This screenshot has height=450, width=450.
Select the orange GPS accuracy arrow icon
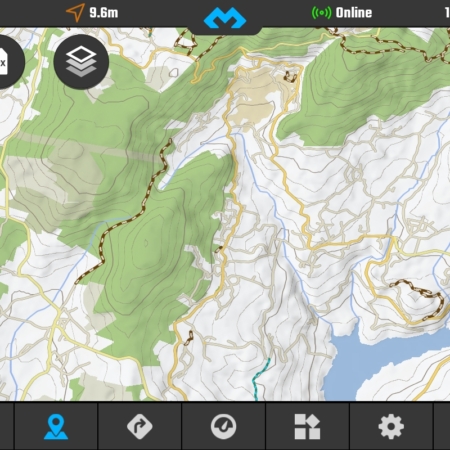click(x=75, y=13)
